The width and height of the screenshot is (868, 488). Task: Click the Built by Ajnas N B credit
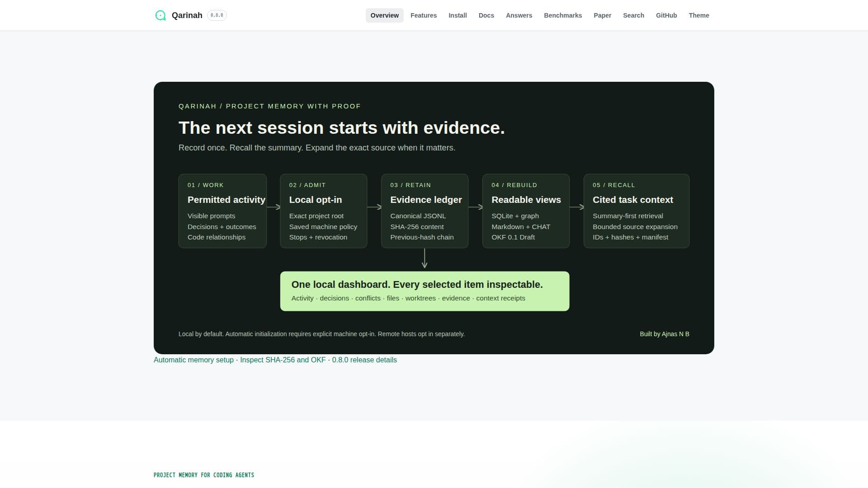click(x=664, y=334)
